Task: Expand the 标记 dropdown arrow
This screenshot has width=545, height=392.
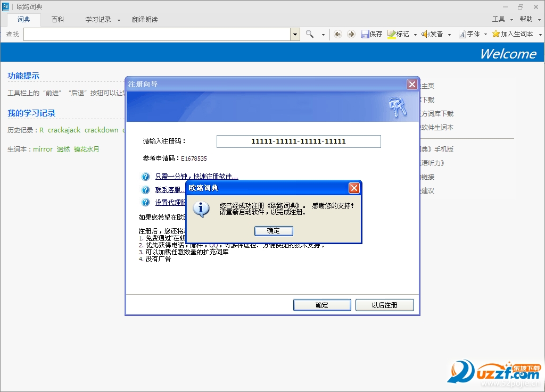Action: (415, 35)
